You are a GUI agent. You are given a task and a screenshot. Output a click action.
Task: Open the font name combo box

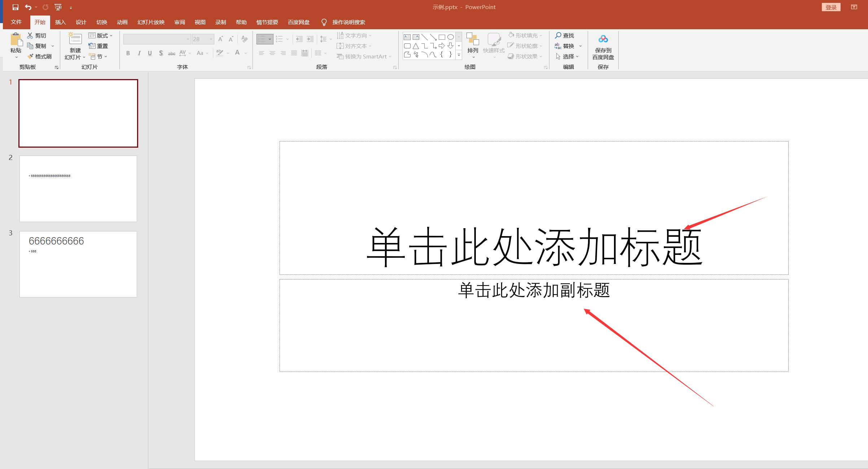[157, 39]
